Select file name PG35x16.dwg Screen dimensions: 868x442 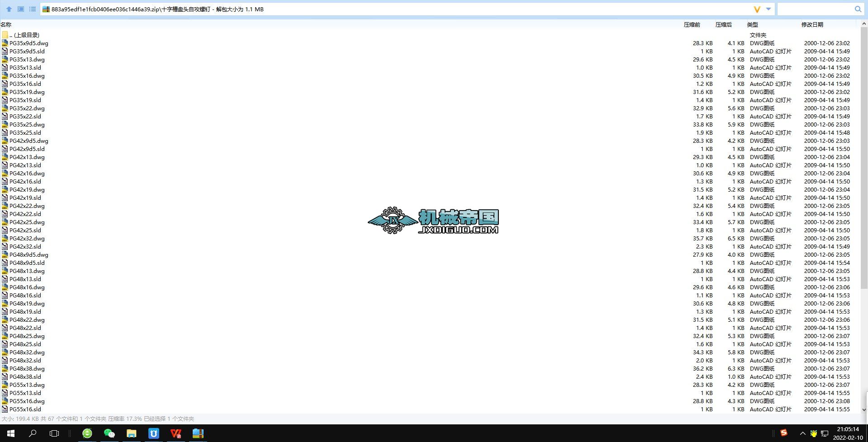[x=27, y=76]
